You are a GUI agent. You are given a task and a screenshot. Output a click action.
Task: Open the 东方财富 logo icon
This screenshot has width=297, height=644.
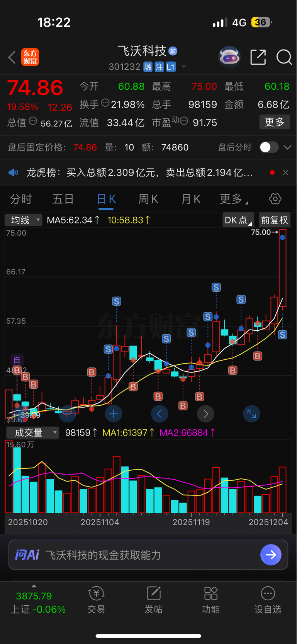30,57
